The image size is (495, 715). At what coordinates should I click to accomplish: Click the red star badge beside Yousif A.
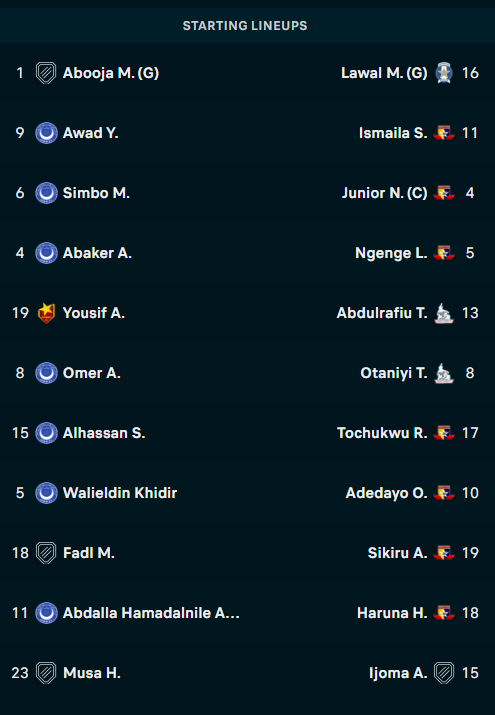[x=46, y=313]
